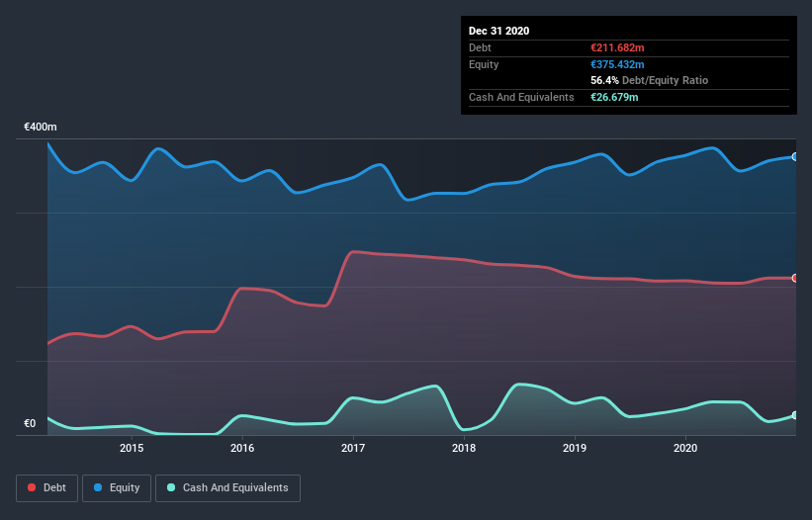Click the tooltip Equity row label
This screenshot has width=812, height=520.
tap(484, 64)
